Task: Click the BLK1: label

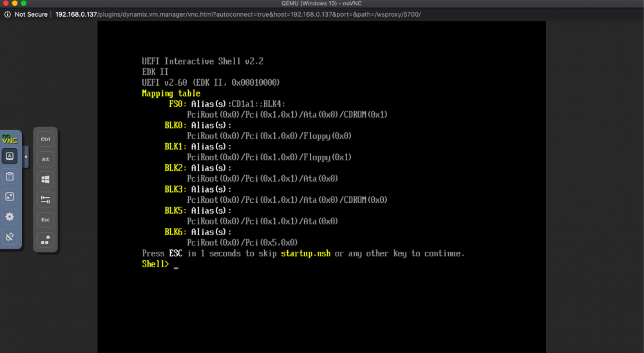Action: [175, 147]
